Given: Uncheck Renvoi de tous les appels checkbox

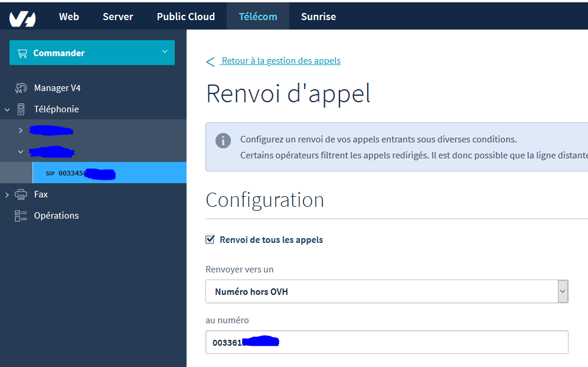Looking at the screenshot, I should pos(210,239).
